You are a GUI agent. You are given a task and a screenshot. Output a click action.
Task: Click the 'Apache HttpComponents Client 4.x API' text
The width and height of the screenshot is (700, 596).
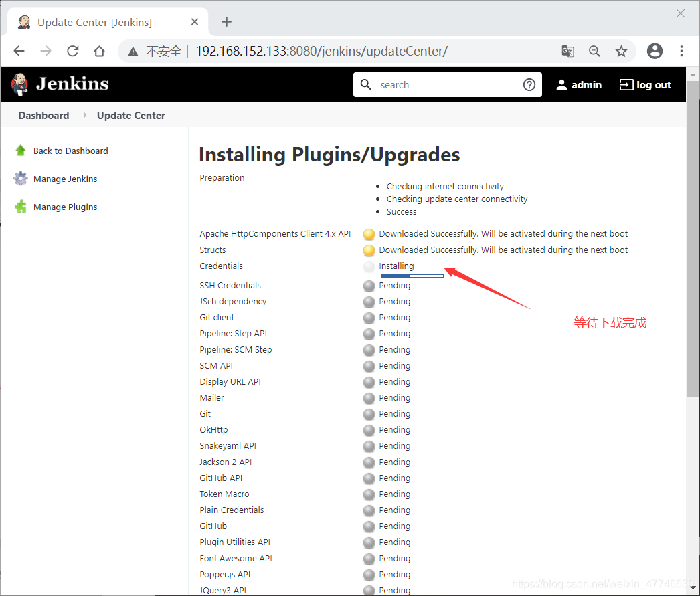[275, 233]
